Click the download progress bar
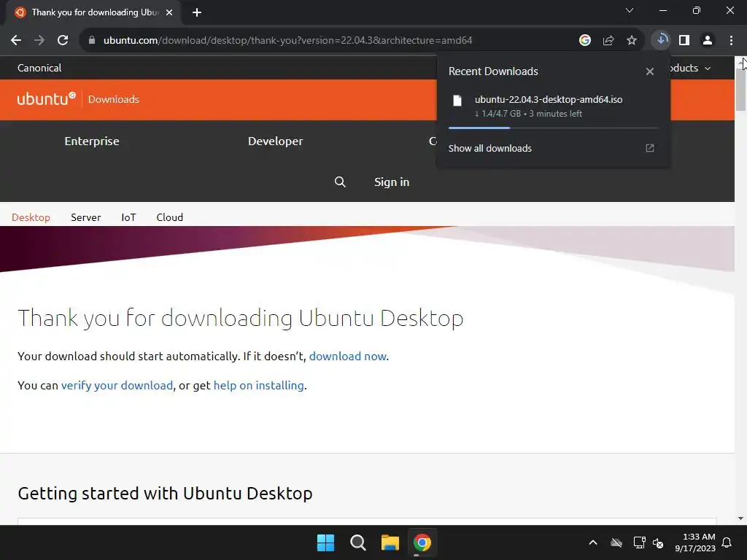The image size is (747, 560). tap(553, 128)
